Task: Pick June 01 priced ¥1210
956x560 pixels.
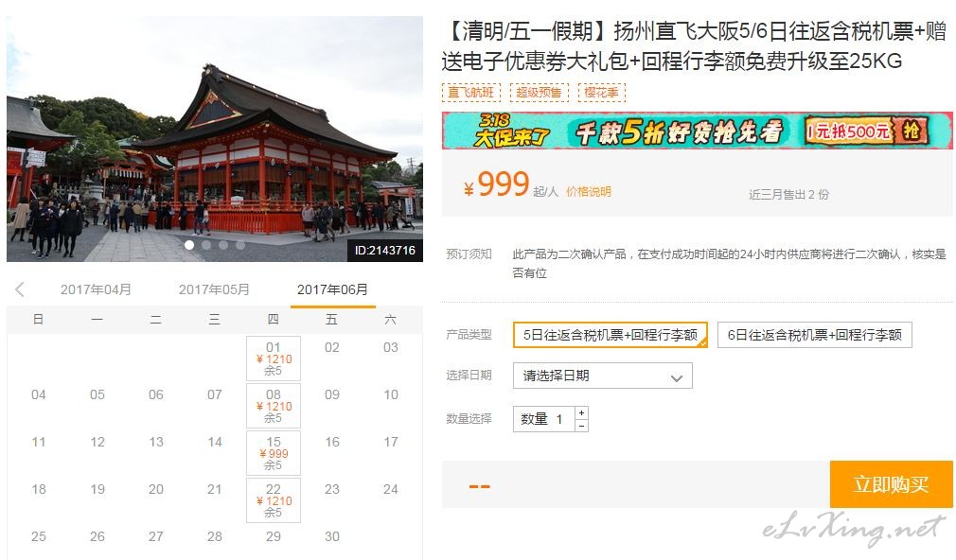Action: pos(274,359)
